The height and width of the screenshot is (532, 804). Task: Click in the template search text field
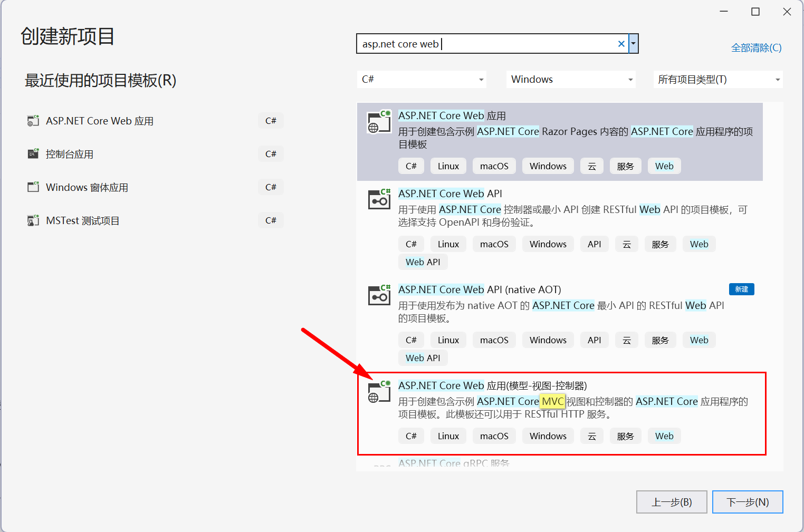tap(486, 44)
